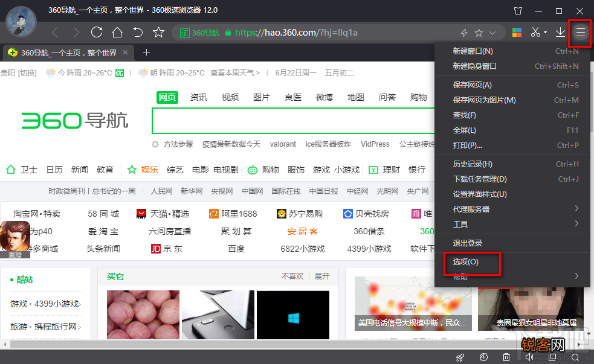Click the skin shirt icon in title bar

tap(518, 11)
